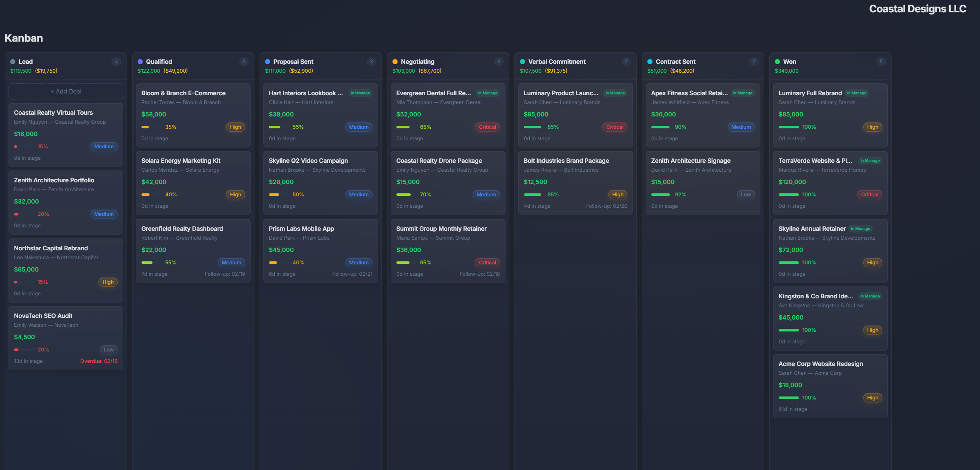The height and width of the screenshot is (470, 980).
Task: Click the Contract Sent status dot
Action: click(x=650, y=62)
